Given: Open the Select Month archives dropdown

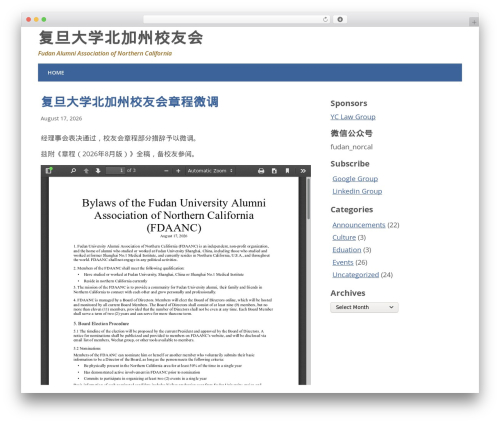Looking at the screenshot, I should click(x=364, y=307).
